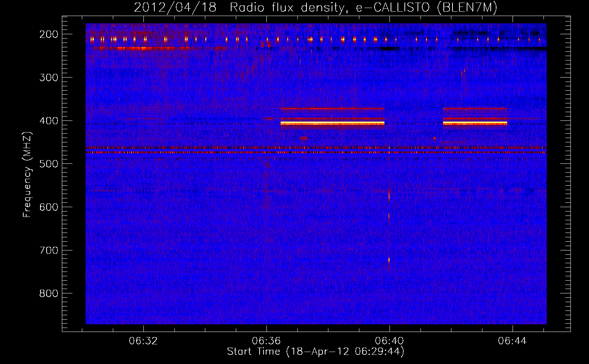Click the Start Time axis label
This screenshot has width=589, height=364.
pos(316,352)
